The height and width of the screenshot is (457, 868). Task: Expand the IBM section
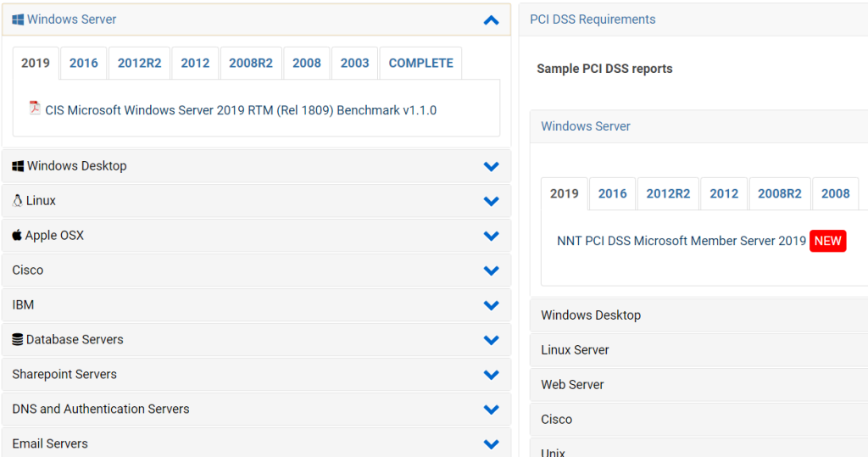(x=491, y=305)
